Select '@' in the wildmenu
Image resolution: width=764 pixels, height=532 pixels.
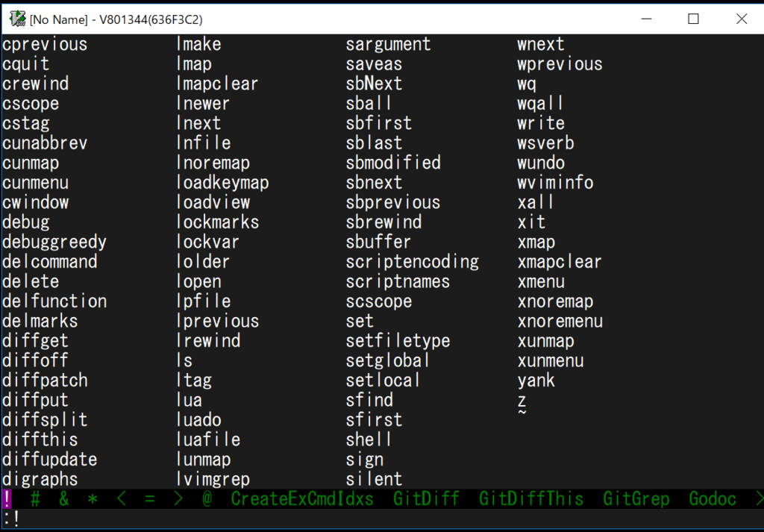pos(207,499)
